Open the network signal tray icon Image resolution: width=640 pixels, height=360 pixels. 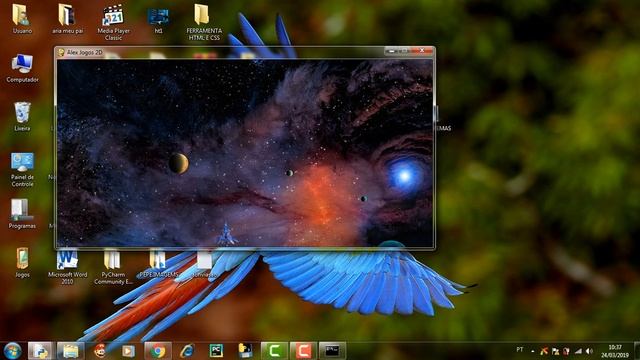[578, 351]
